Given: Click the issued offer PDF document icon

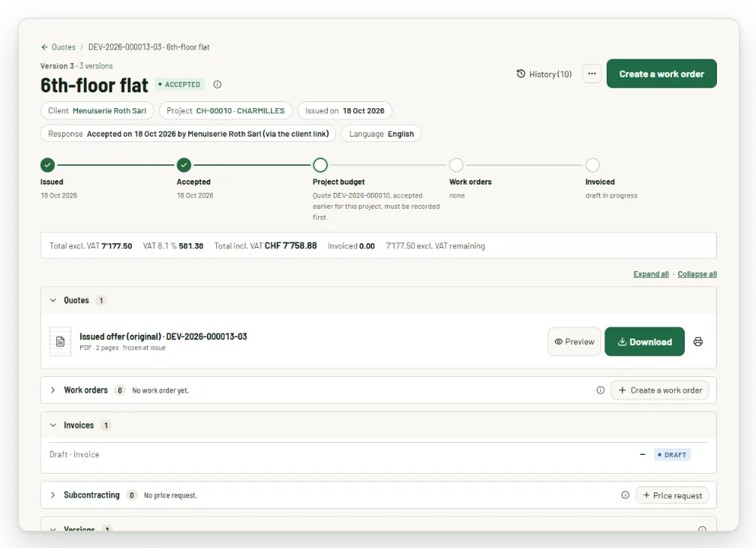Looking at the screenshot, I should [60, 342].
